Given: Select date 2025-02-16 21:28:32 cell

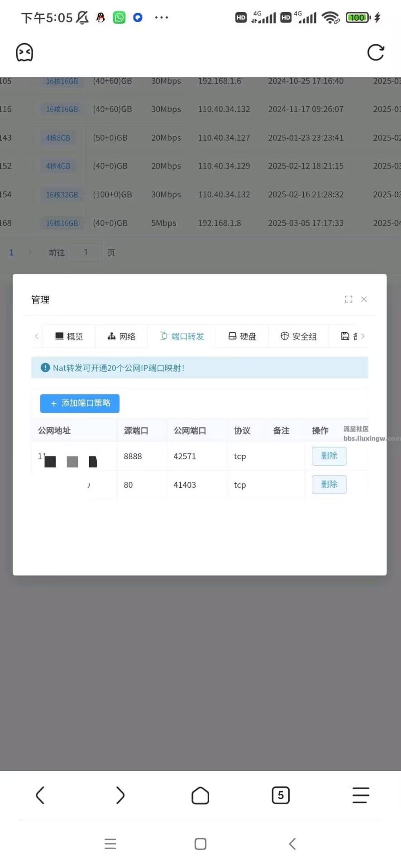Looking at the screenshot, I should point(306,194).
